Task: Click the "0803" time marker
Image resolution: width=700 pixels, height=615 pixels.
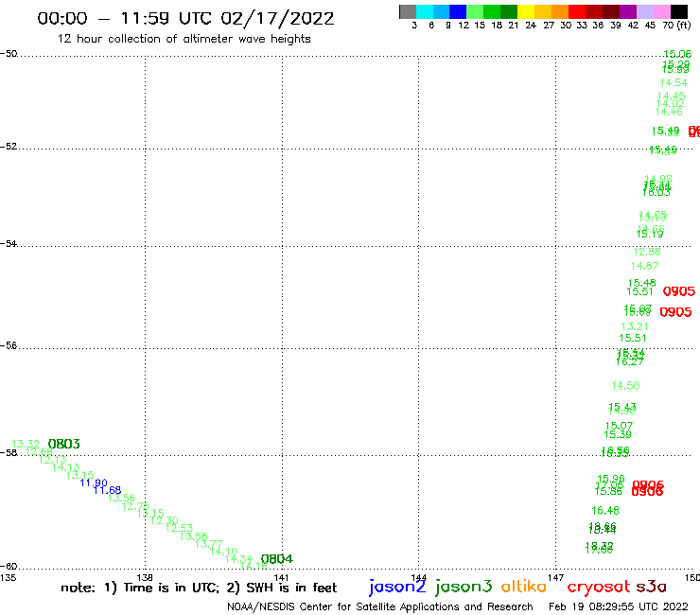Action: (63, 444)
